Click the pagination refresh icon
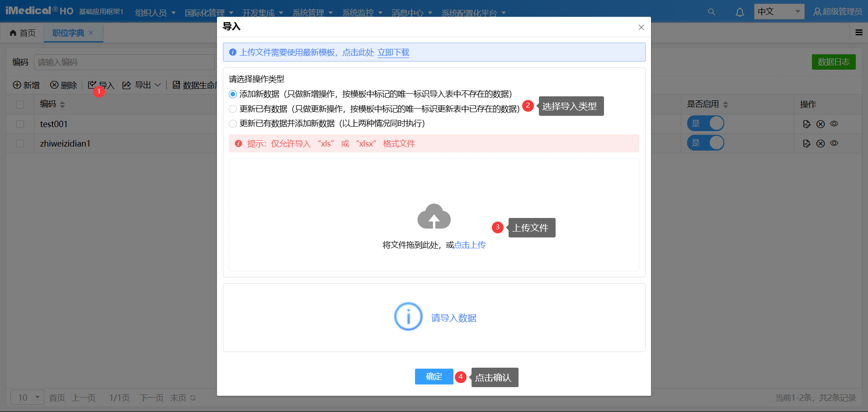Image resolution: width=868 pixels, height=412 pixels. 192,398
